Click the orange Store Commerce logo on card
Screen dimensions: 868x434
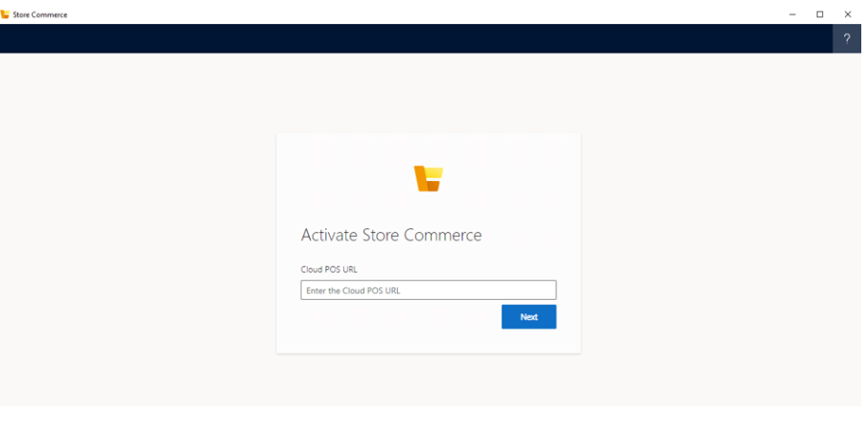tap(429, 178)
